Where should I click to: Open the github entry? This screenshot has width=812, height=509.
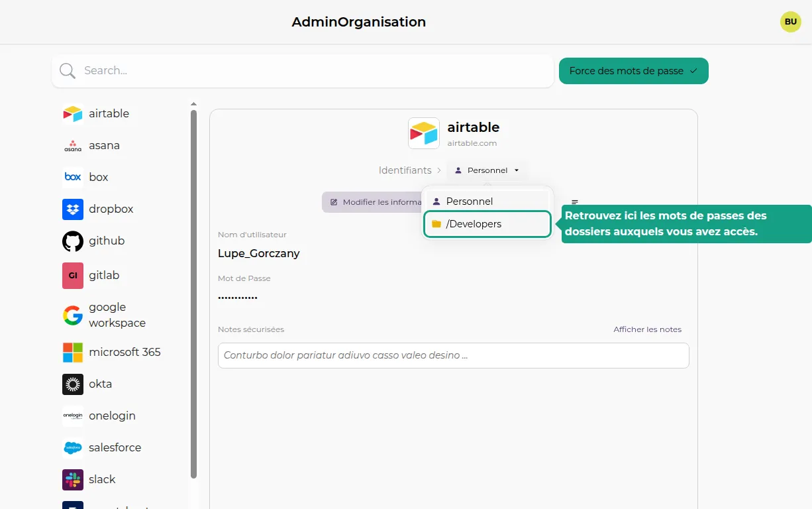[x=106, y=241]
